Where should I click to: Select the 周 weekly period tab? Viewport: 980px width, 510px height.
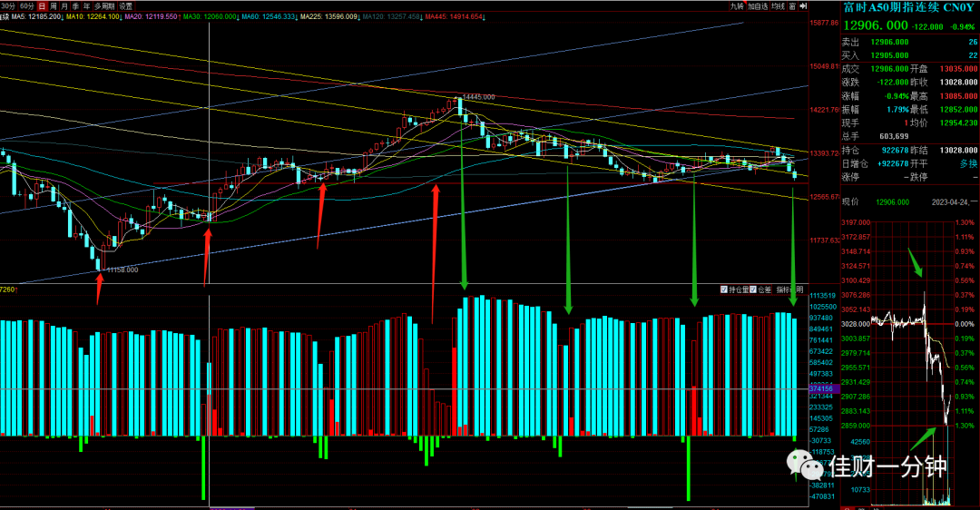(54, 6)
